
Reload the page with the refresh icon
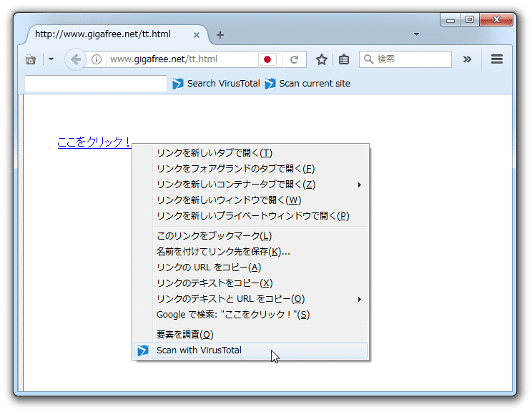(x=294, y=59)
